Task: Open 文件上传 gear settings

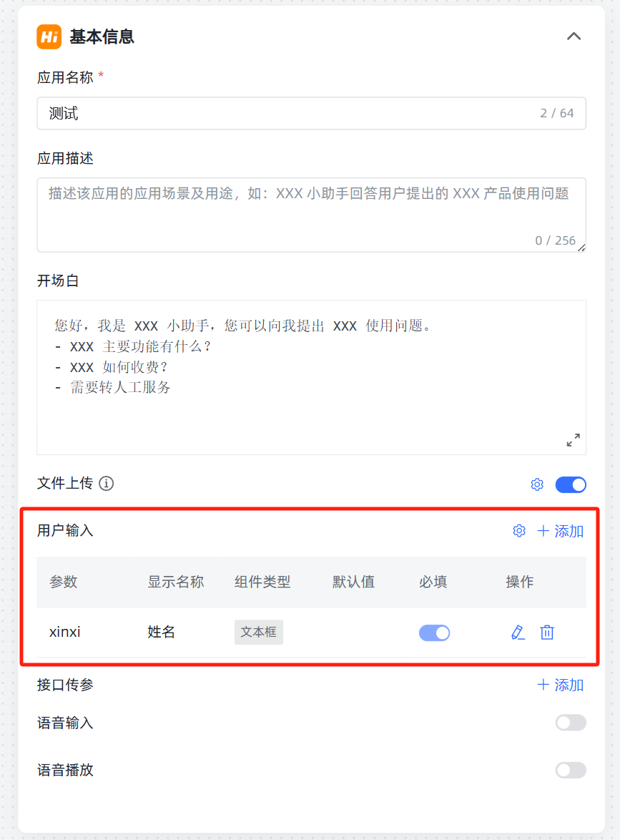Action: pyautogui.click(x=537, y=484)
